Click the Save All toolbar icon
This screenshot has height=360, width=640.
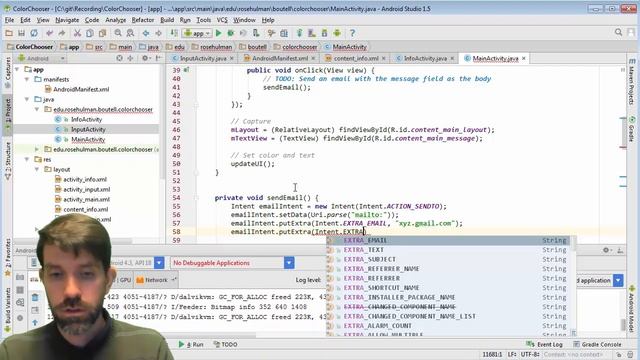click(21, 33)
